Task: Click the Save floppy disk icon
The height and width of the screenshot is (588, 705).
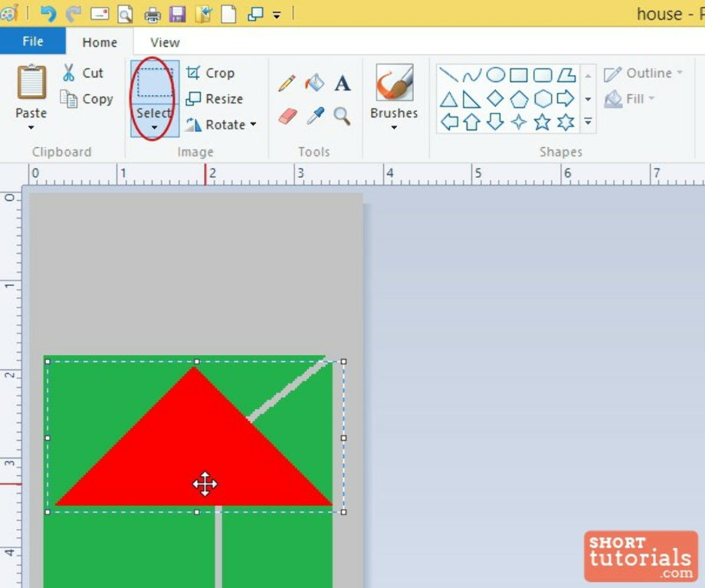Action: [178, 14]
